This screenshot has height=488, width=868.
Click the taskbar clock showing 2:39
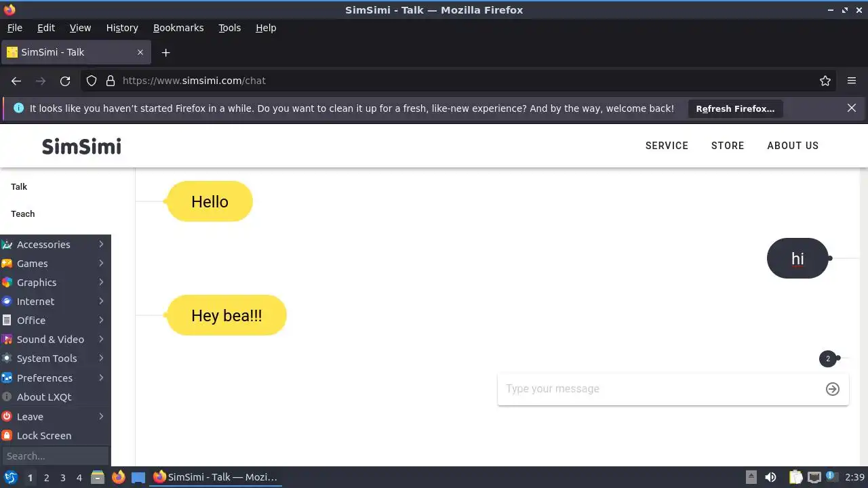point(854,477)
